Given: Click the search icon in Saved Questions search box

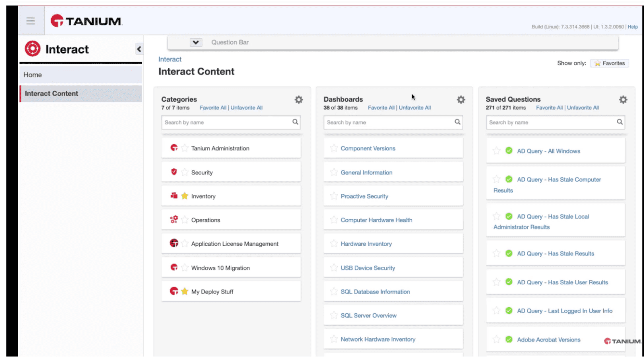Looking at the screenshot, I should (619, 122).
